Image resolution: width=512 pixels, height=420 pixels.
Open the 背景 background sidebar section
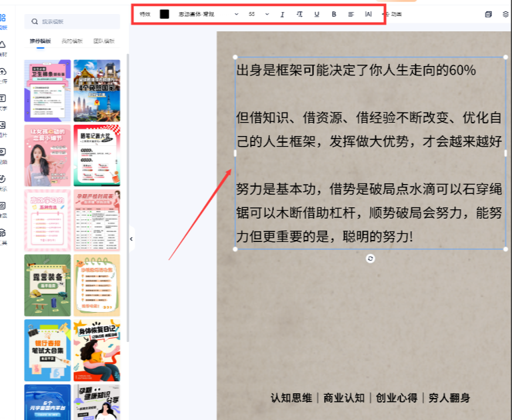point(3,210)
